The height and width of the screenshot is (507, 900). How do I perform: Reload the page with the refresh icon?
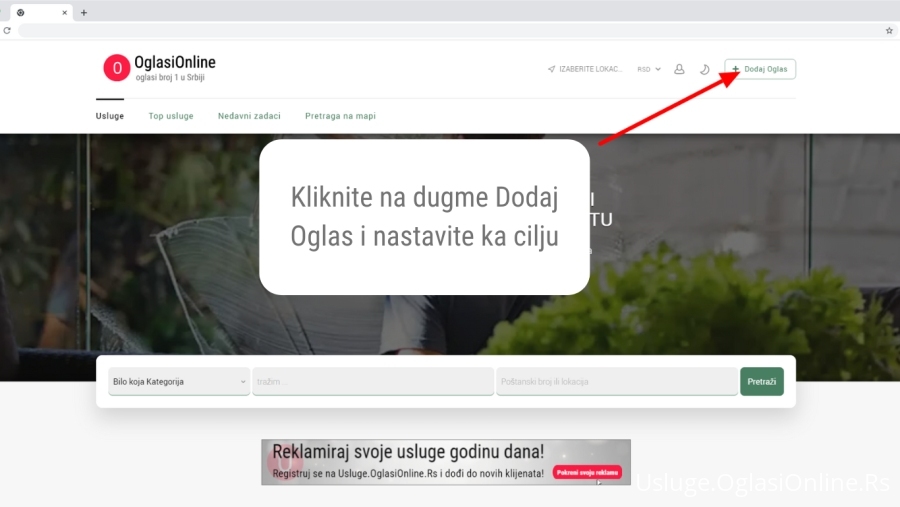click(8, 31)
